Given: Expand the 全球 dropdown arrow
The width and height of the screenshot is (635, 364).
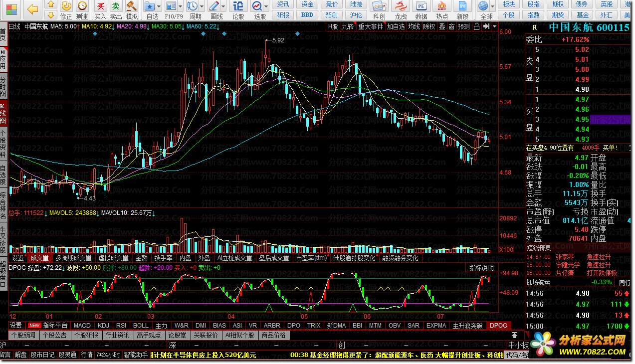Looking at the screenshot, I should [x=492, y=6].
